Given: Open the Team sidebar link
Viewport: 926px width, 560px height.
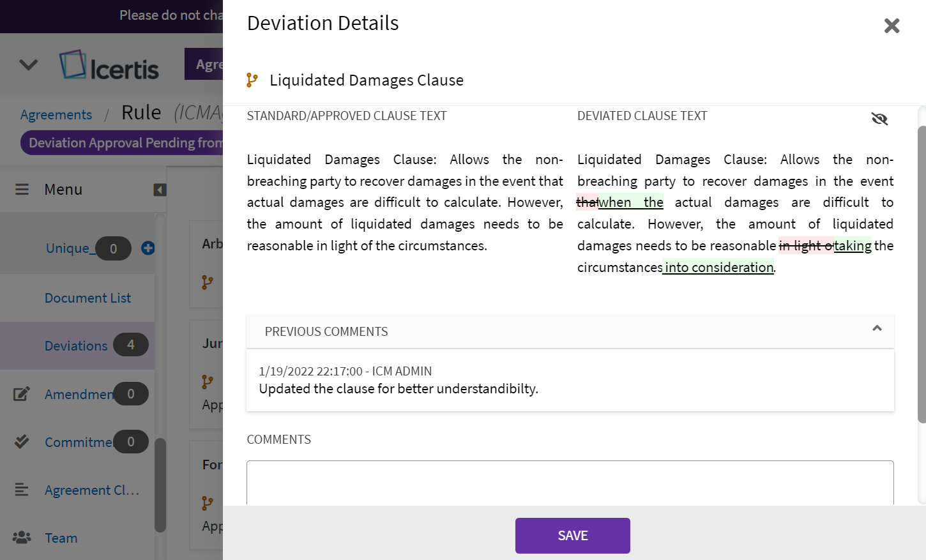Looking at the screenshot, I should tap(61, 538).
